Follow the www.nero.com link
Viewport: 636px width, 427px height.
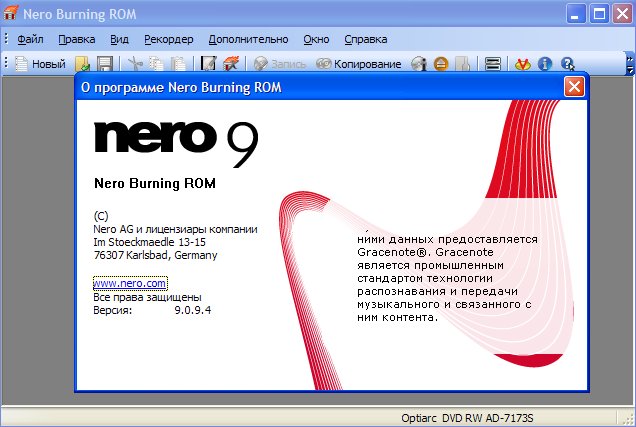pos(130,283)
